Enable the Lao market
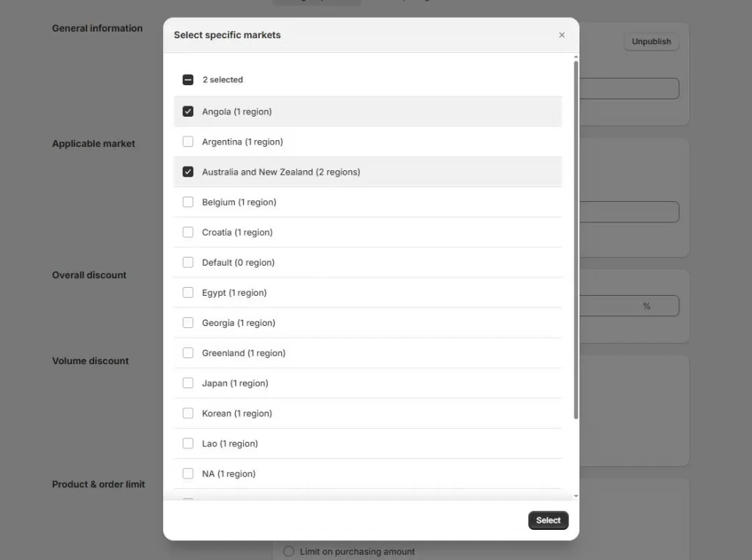Screen dimensions: 752x560 point(188,443)
